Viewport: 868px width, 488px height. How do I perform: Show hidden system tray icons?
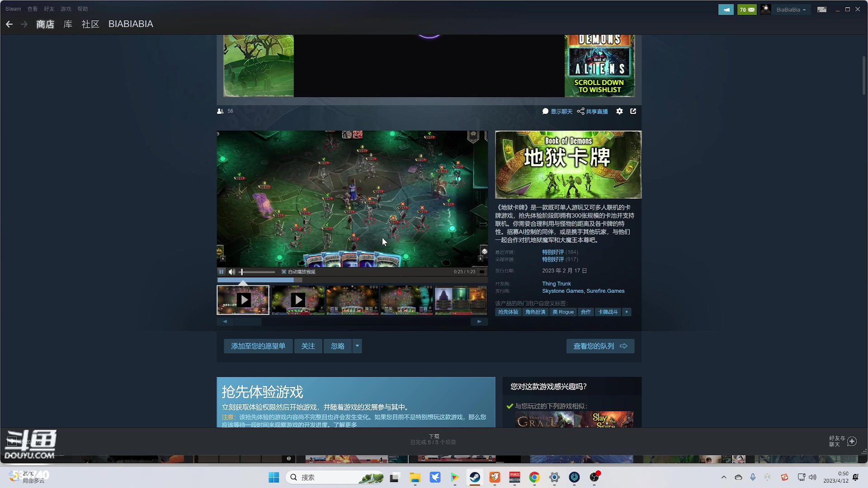pyautogui.click(x=724, y=477)
